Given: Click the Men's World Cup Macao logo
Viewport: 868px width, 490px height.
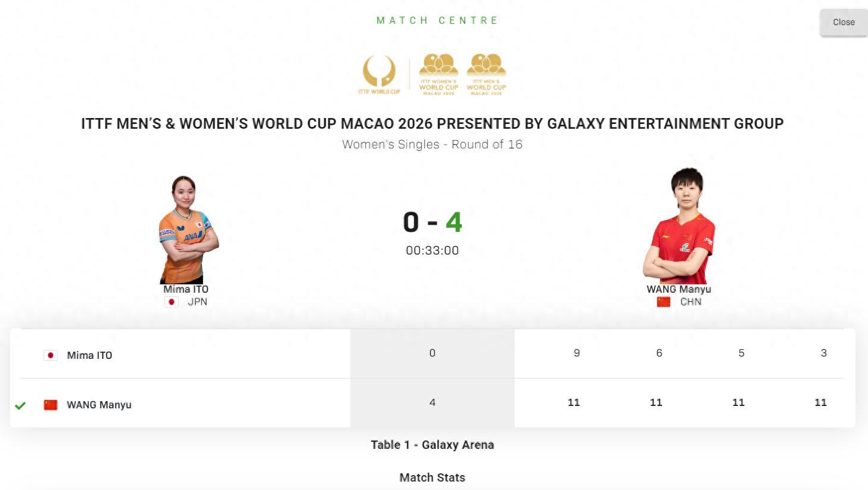Looking at the screenshot, I should coord(487,75).
